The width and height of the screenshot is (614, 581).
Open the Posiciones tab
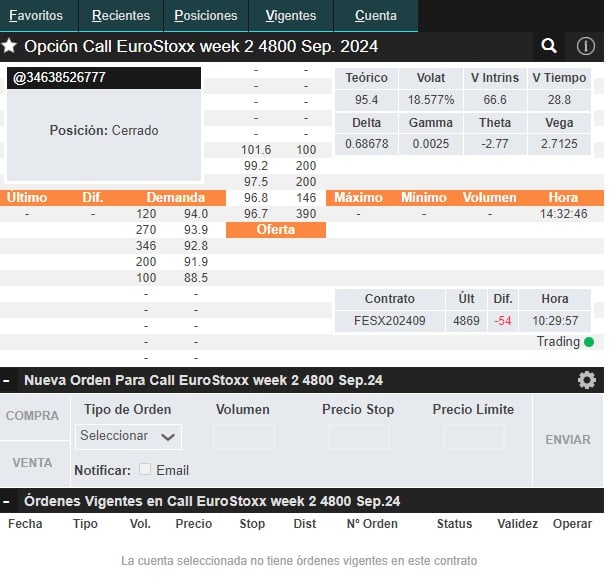coord(208,16)
